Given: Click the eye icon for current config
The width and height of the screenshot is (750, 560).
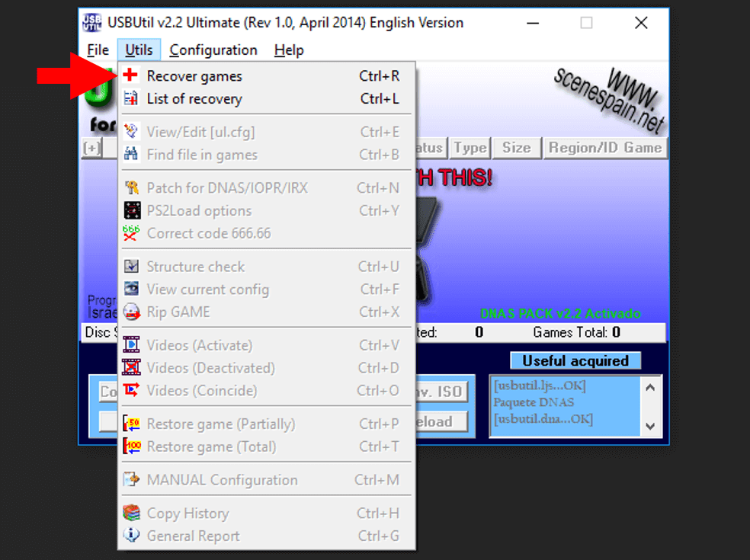Looking at the screenshot, I should pyautogui.click(x=132, y=289).
